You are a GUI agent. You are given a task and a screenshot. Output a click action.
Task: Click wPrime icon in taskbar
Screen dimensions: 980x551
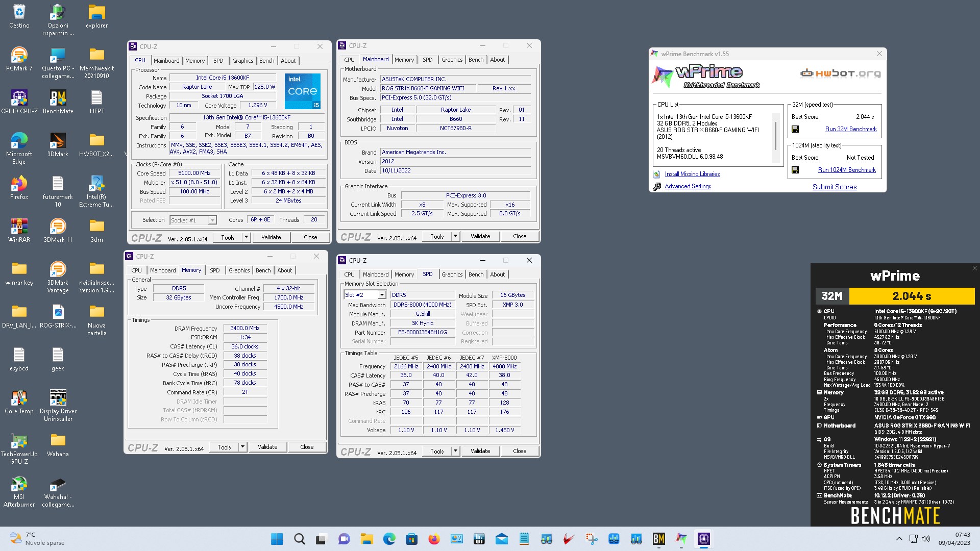[681, 539]
